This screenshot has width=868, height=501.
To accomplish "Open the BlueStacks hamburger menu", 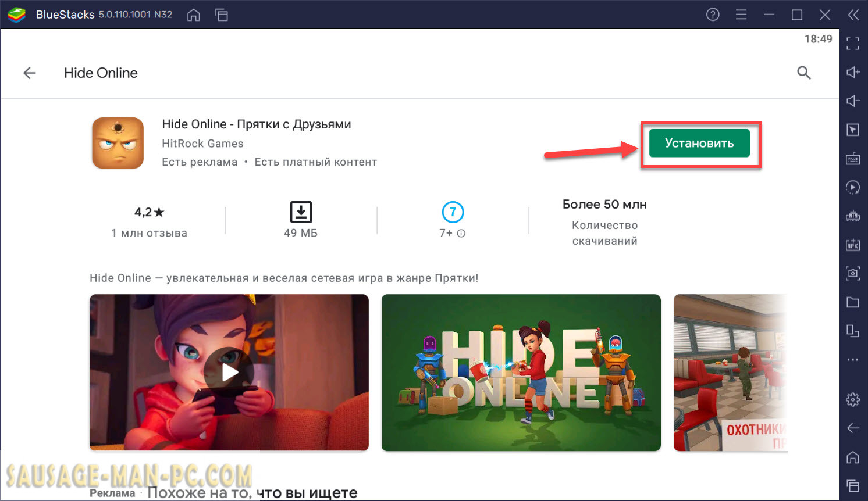I will (741, 15).
